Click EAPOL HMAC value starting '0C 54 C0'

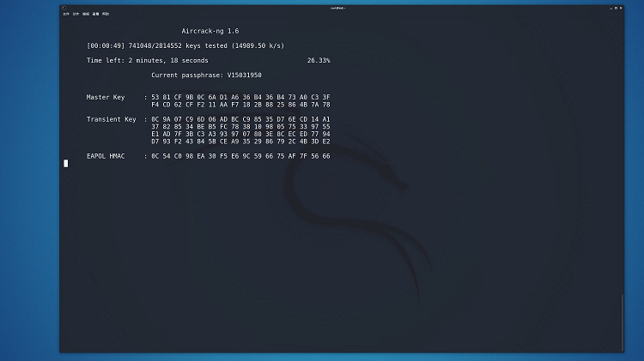coord(240,156)
